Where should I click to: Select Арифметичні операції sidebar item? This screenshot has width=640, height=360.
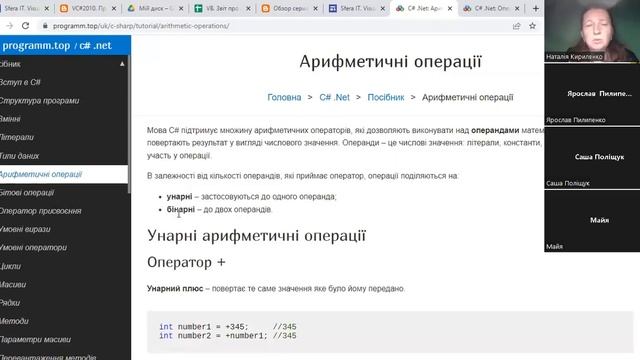pos(64,174)
